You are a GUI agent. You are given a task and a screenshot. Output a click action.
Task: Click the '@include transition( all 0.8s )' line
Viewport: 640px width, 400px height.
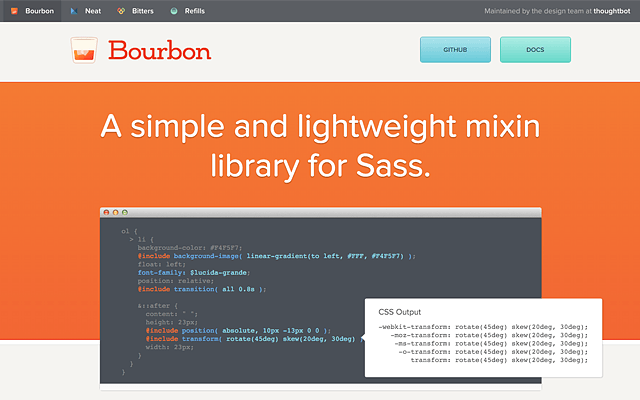coord(202,289)
